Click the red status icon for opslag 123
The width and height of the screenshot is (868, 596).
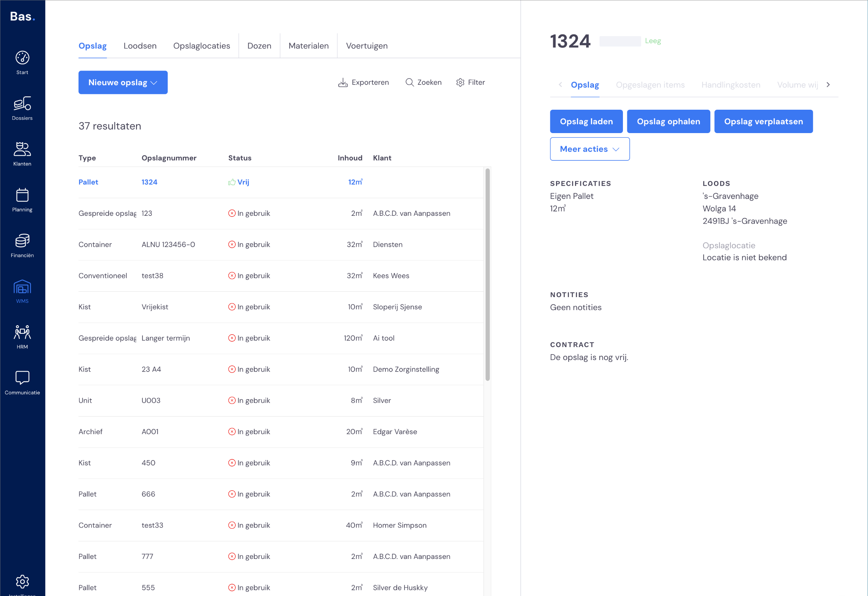pyautogui.click(x=232, y=213)
